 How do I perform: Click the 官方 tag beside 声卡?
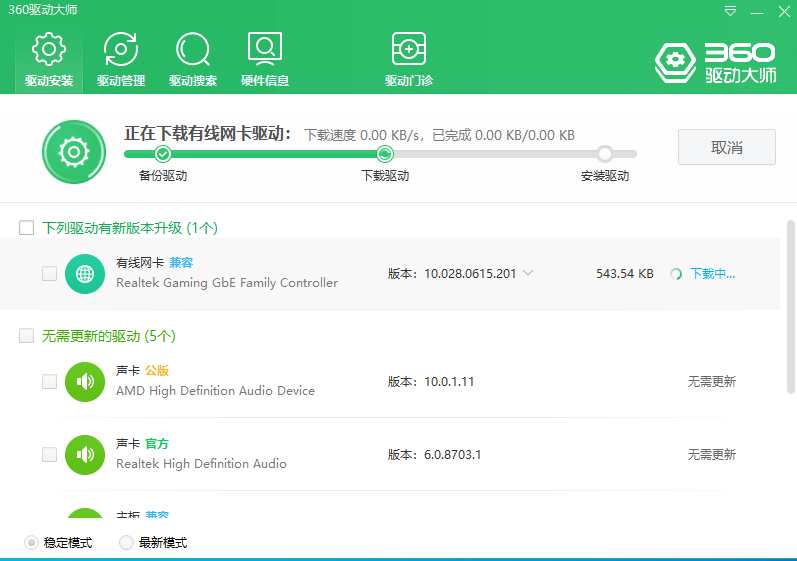[x=157, y=444]
